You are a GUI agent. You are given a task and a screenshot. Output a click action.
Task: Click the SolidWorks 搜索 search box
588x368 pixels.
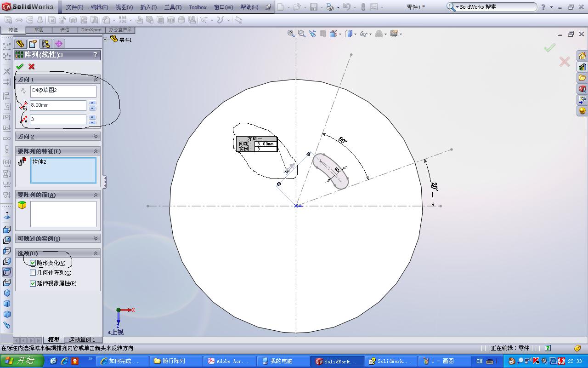tap(491, 7)
